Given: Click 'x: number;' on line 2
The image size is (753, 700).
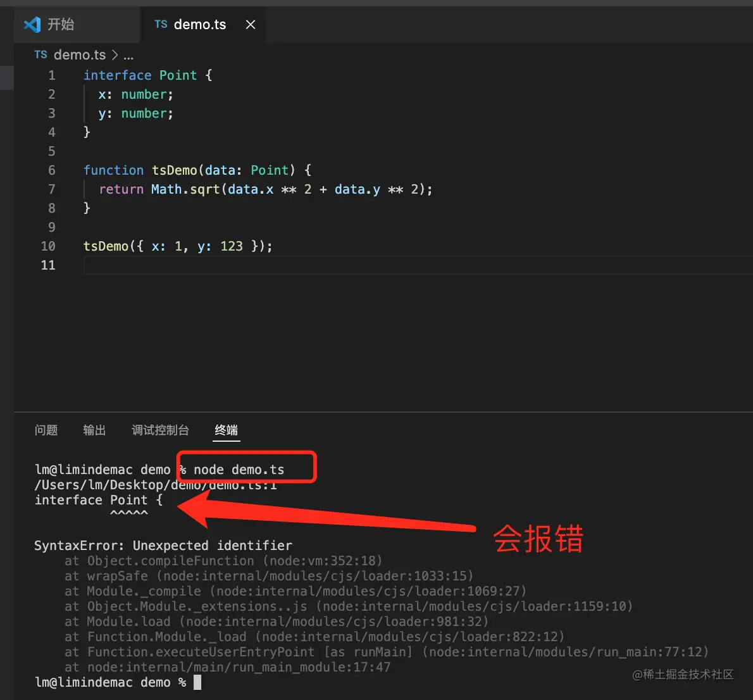Looking at the screenshot, I should (136, 95).
